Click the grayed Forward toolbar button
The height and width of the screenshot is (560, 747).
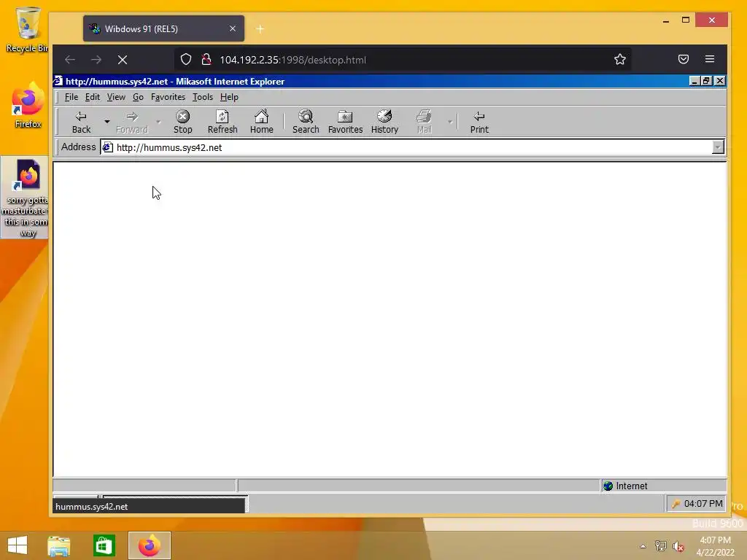pyautogui.click(x=132, y=122)
